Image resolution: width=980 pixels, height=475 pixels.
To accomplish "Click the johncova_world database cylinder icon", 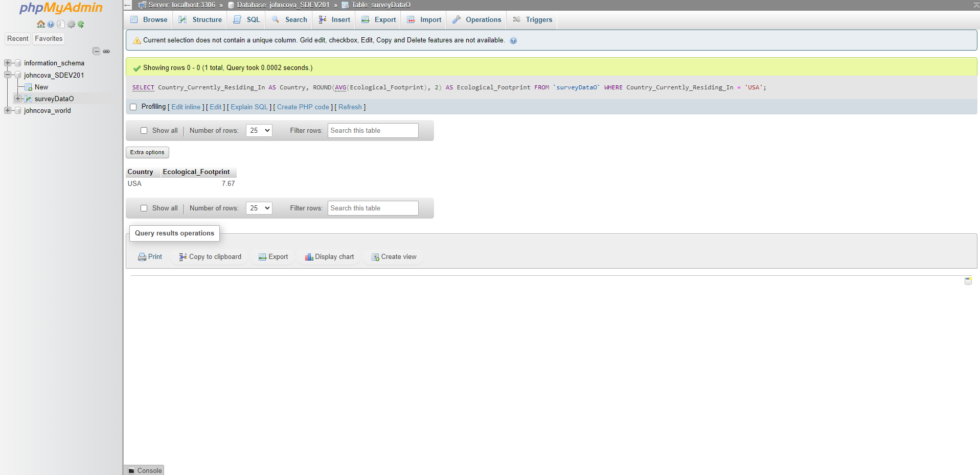I will pyautogui.click(x=18, y=111).
